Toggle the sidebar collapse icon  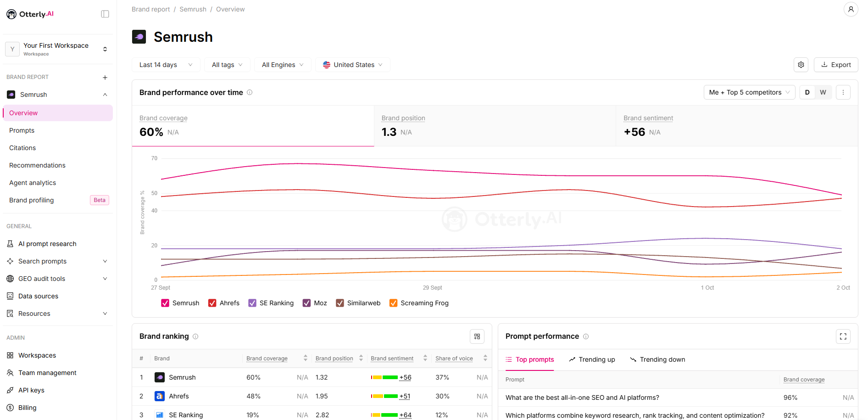coord(105,14)
